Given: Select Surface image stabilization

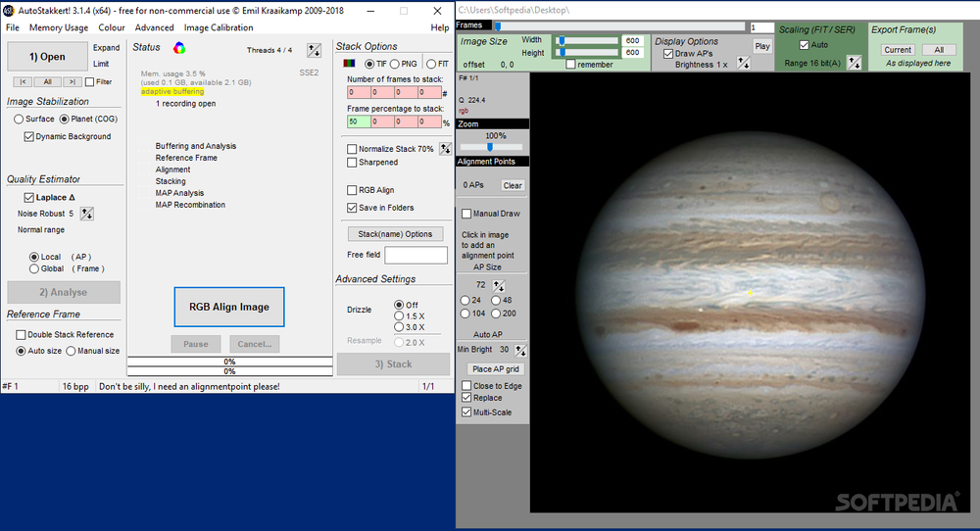Looking at the screenshot, I should pyautogui.click(x=19, y=119).
